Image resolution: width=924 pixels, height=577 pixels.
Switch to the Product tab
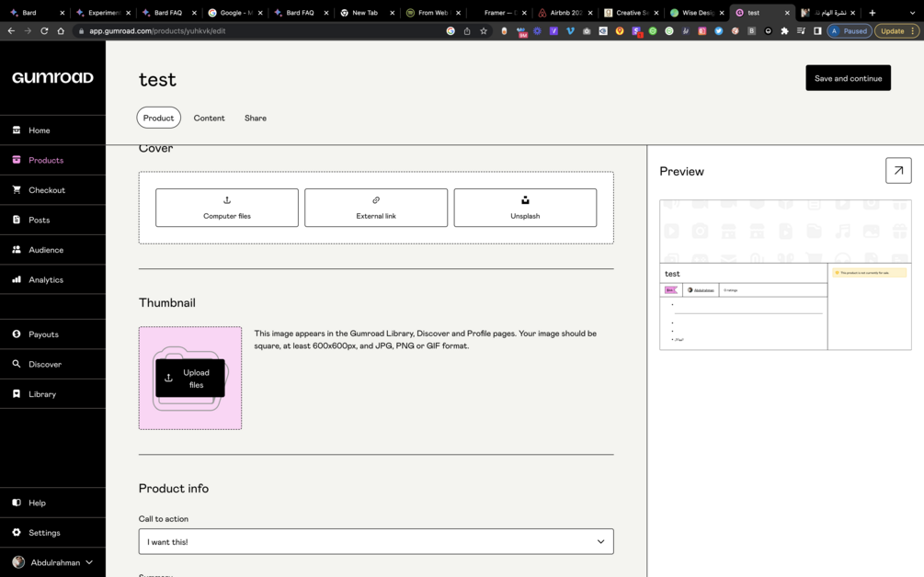tap(158, 118)
